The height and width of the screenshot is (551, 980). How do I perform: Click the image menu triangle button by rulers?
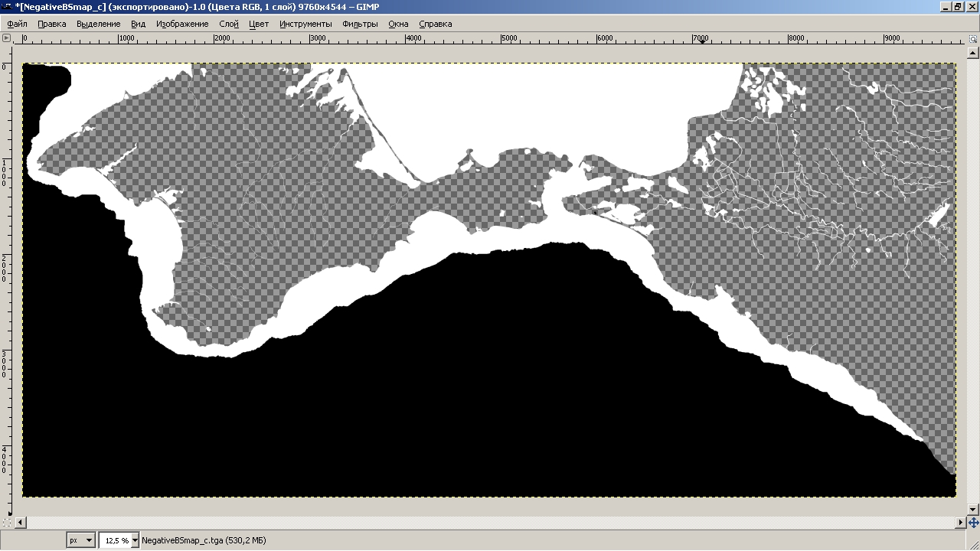click(7, 37)
